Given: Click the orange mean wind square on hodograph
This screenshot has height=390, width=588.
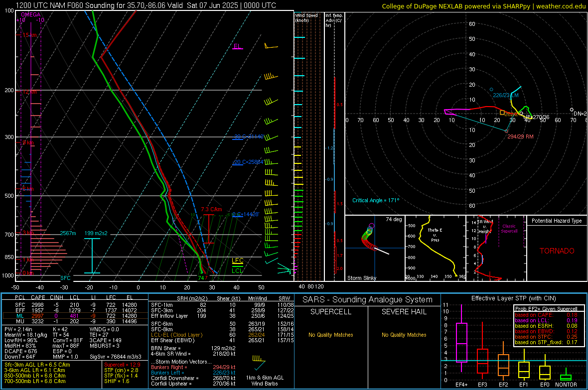Looking at the screenshot, I should tap(502, 113).
